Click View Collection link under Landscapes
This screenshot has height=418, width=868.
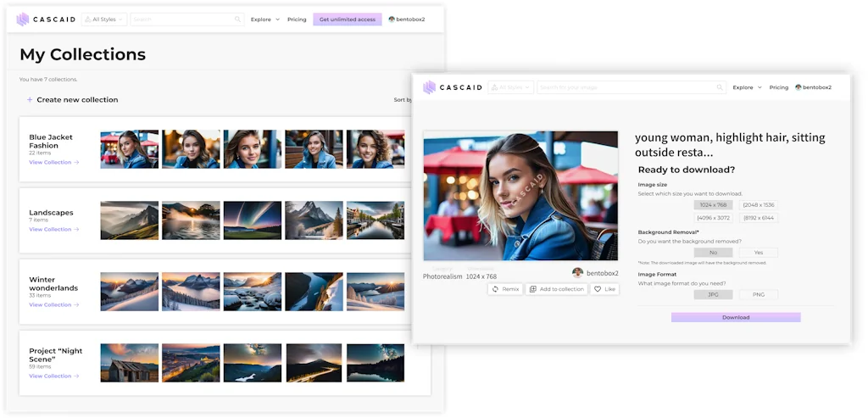53,230
